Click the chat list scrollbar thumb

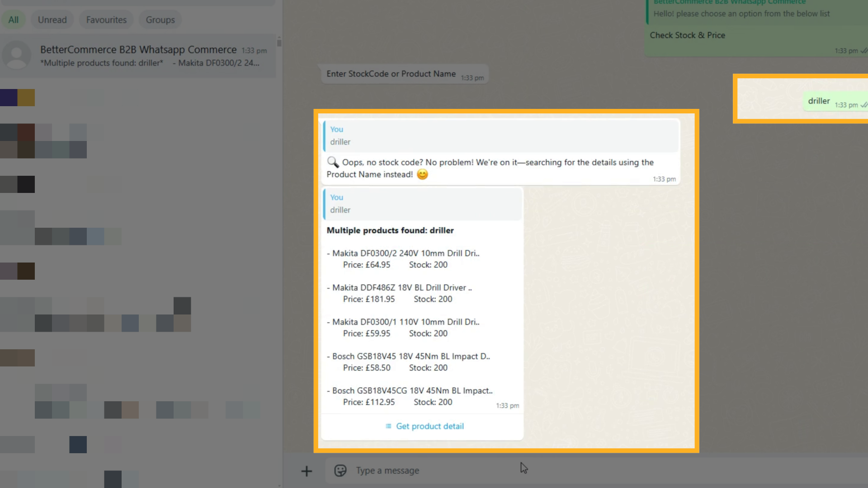(x=279, y=42)
